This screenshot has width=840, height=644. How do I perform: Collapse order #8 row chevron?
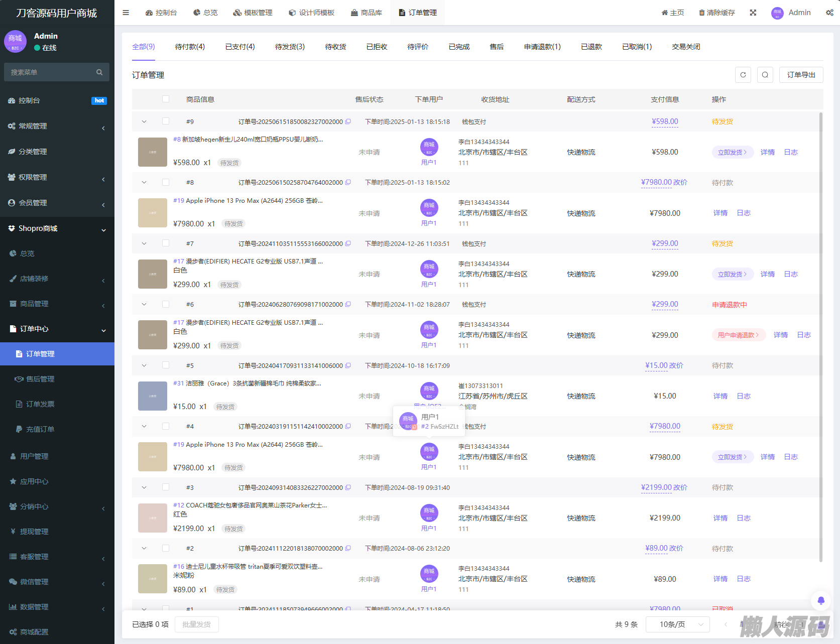(x=144, y=183)
